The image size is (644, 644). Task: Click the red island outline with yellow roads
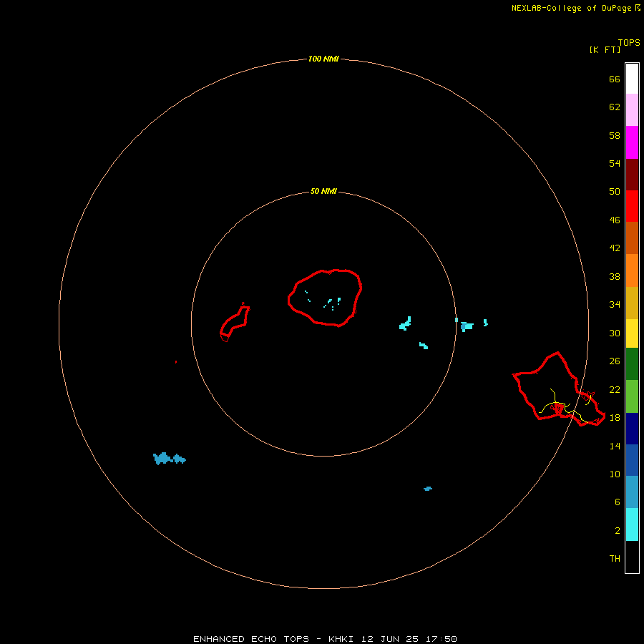coord(559,389)
